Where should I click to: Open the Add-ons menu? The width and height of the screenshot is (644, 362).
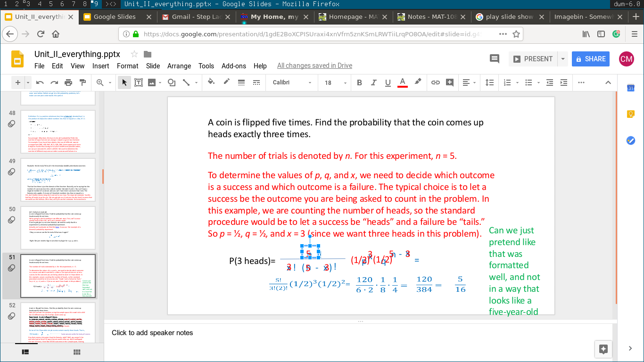[x=234, y=66]
